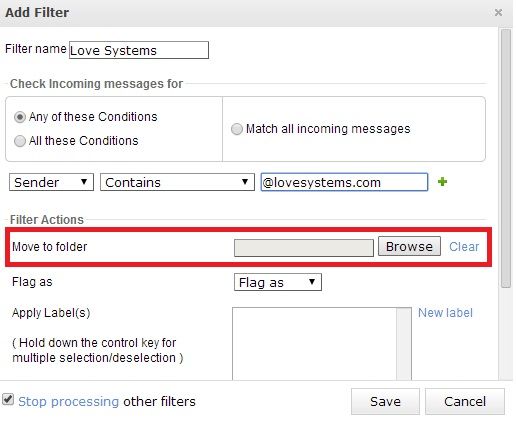
Task: Click the green plus add-condition icon
Action: pos(442,182)
